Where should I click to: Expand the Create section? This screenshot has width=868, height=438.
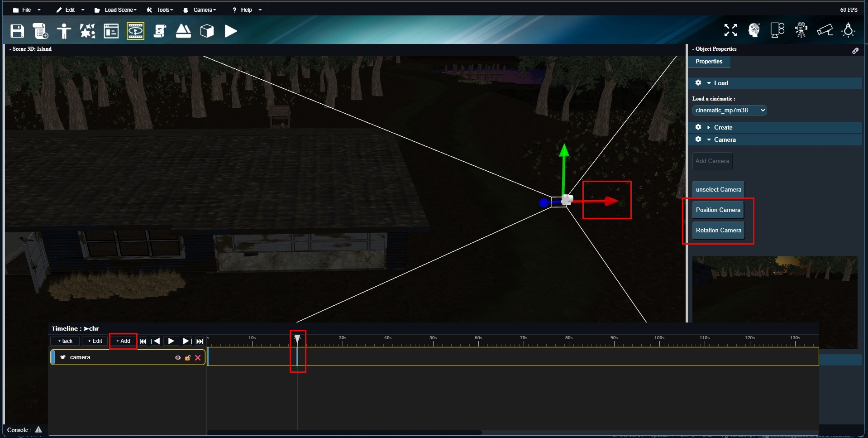click(x=723, y=127)
